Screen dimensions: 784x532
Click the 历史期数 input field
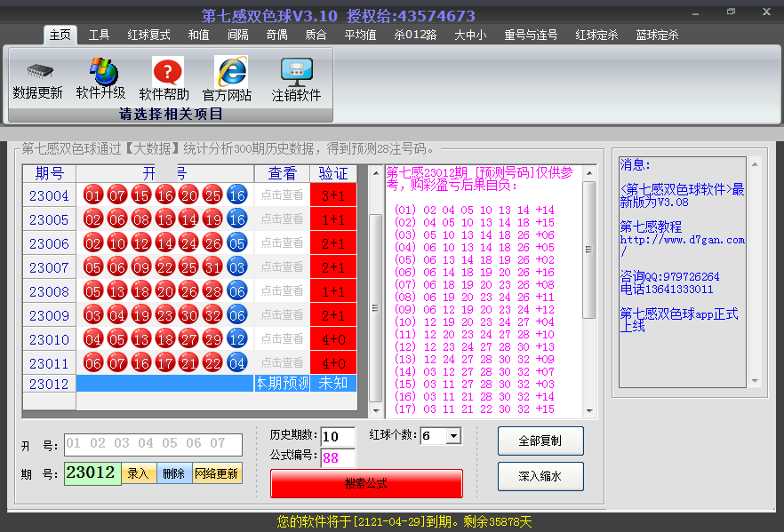click(338, 436)
